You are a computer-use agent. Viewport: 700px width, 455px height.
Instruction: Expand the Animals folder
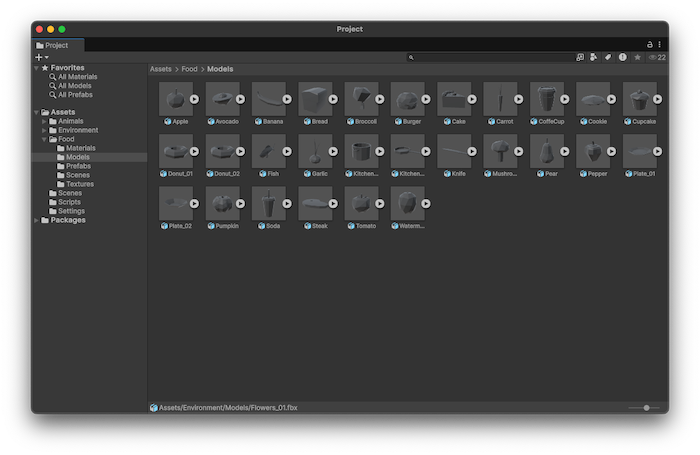pyautogui.click(x=45, y=121)
